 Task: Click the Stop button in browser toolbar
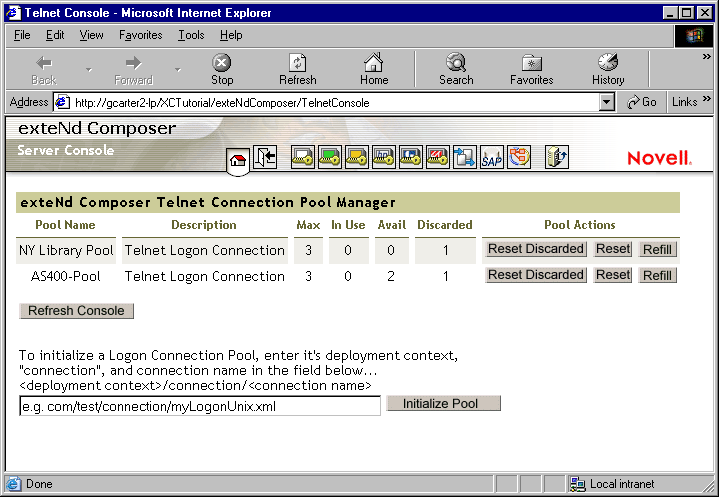click(x=222, y=69)
